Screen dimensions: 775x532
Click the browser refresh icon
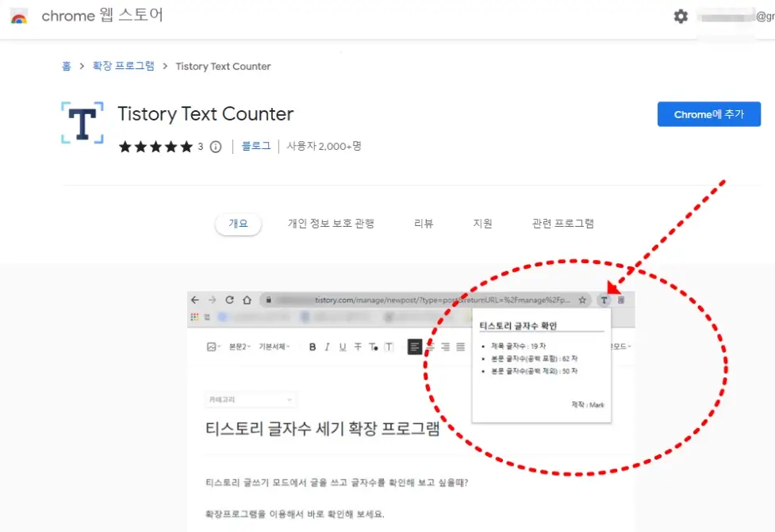(x=230, y=299)
